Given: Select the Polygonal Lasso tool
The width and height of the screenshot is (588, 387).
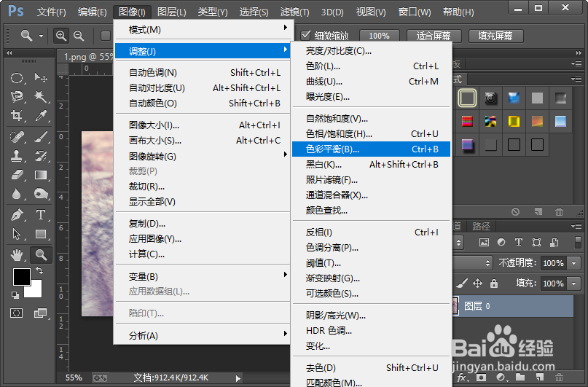Looking at the screenshot, I should 17,97.
